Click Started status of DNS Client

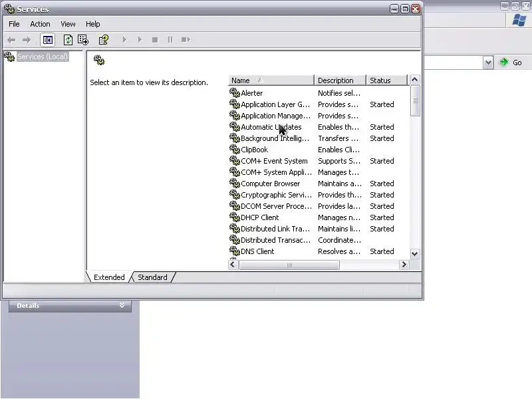coord(382,251)
